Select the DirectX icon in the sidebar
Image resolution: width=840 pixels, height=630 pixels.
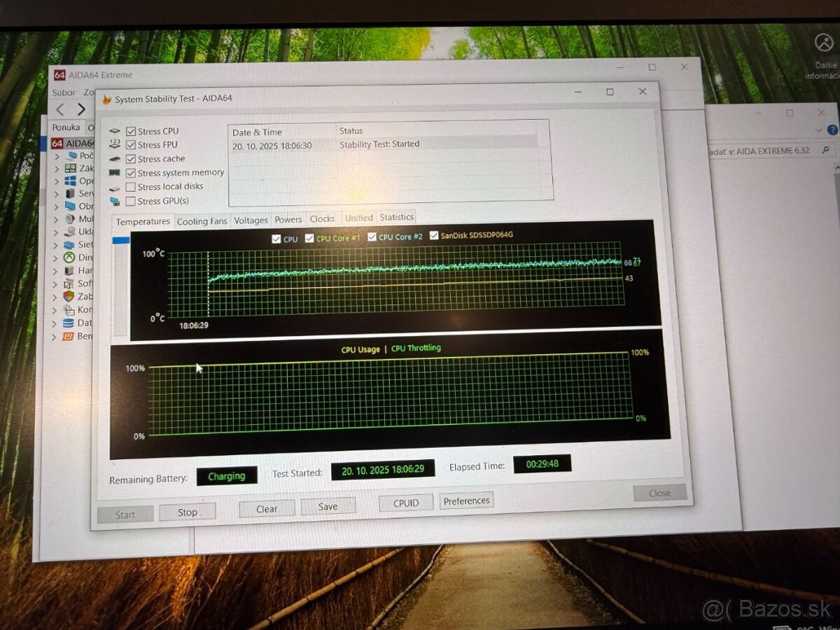(x=70, y=258)
